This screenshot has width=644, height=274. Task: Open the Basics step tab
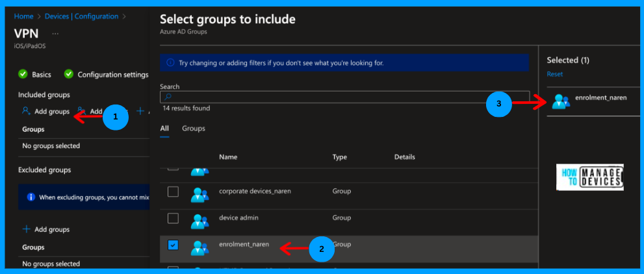click(x=42, y=75)
